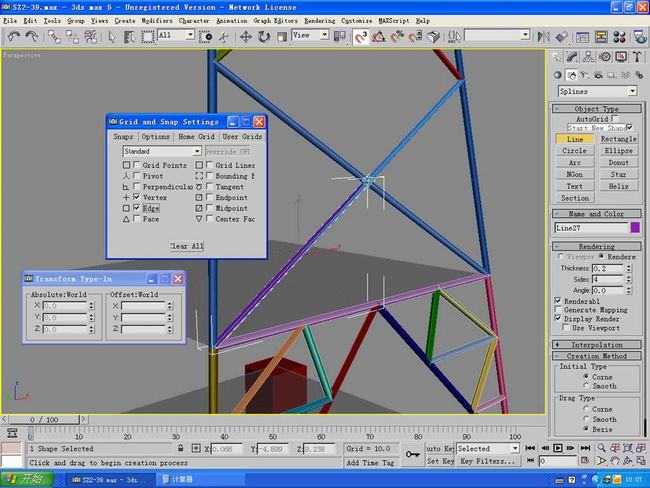Image resolution: width=650 pixels, height=488 pixels.
Task: Click the Quick Render teapot icon
Action: (x=640, y=36)
